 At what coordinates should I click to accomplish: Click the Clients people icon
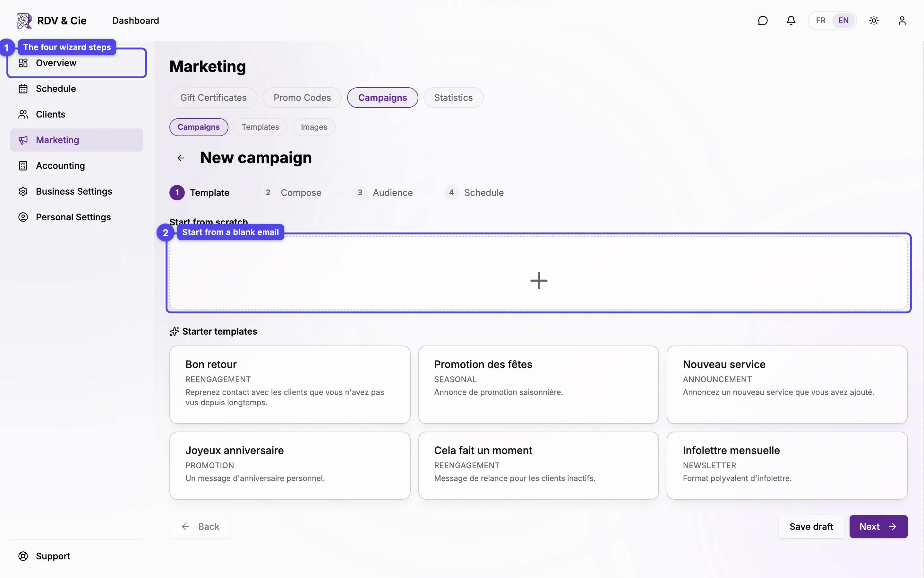tap(23, 114)
